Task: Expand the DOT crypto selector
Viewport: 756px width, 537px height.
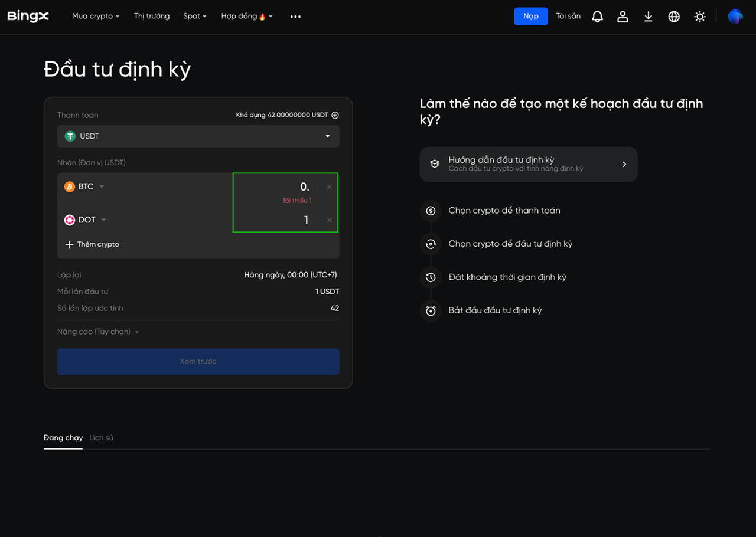Action: pos(86,220)
